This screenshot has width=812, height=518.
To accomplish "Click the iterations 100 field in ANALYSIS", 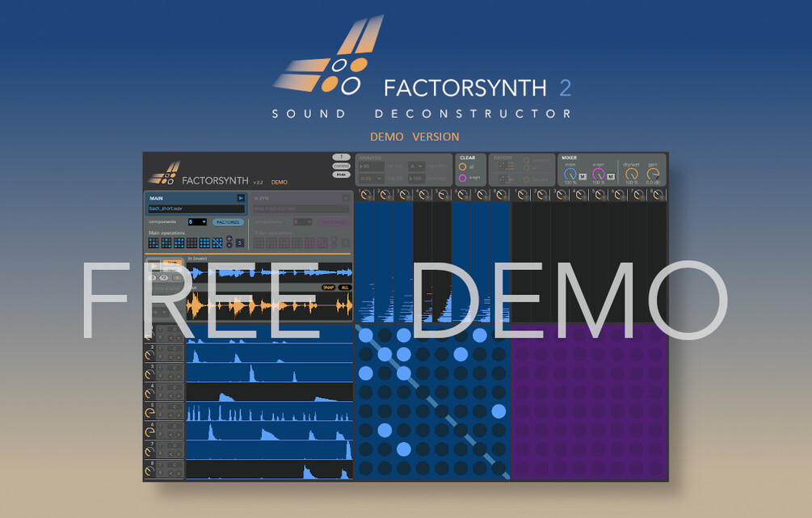I will tap(416, 179).
